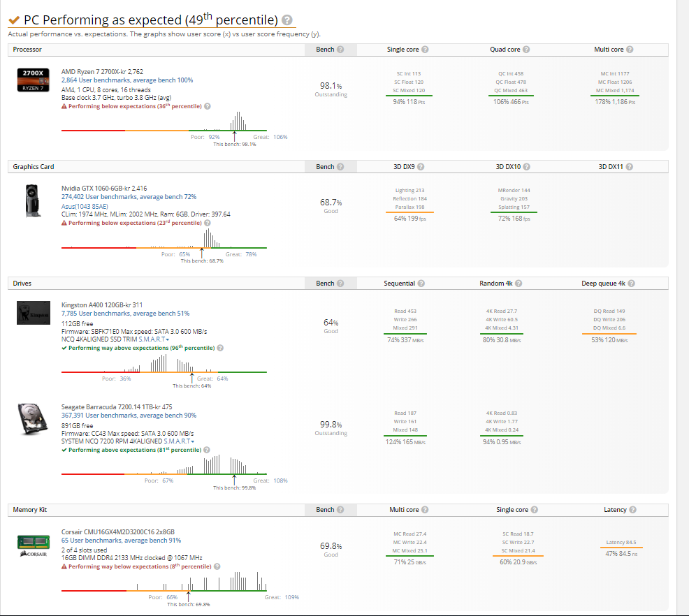Click Seagate Great 108% value
This screenshot has width=689, height=616.
[x=280, y=481]
